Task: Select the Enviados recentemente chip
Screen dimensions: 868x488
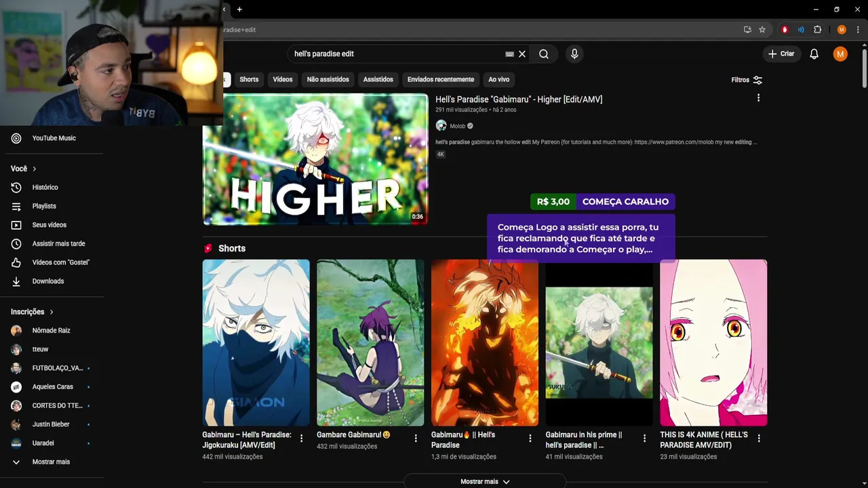Action: (441, 80)
